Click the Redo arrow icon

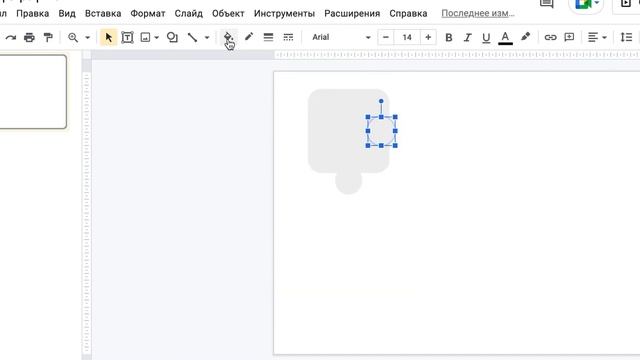click(x=11, y=38)
